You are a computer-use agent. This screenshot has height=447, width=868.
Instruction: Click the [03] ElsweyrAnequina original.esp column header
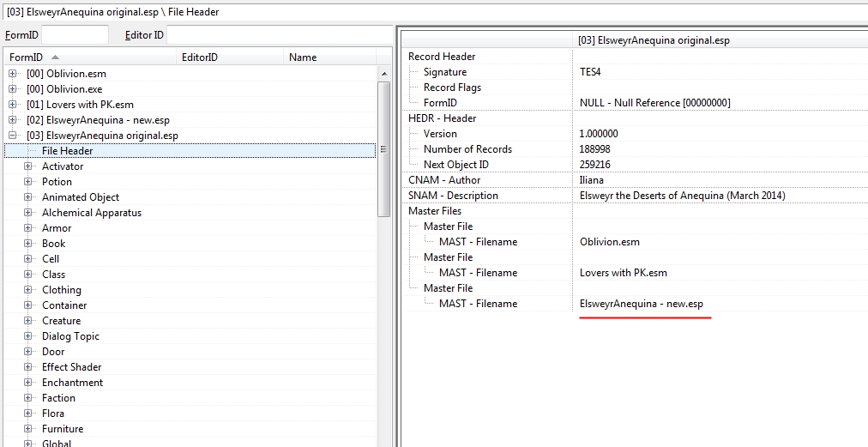[720, 40]
